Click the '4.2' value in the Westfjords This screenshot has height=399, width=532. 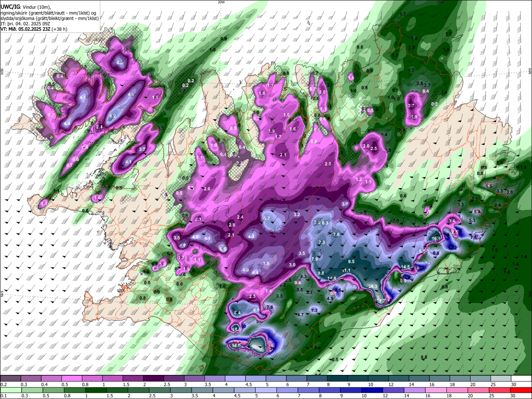point(120,62)
